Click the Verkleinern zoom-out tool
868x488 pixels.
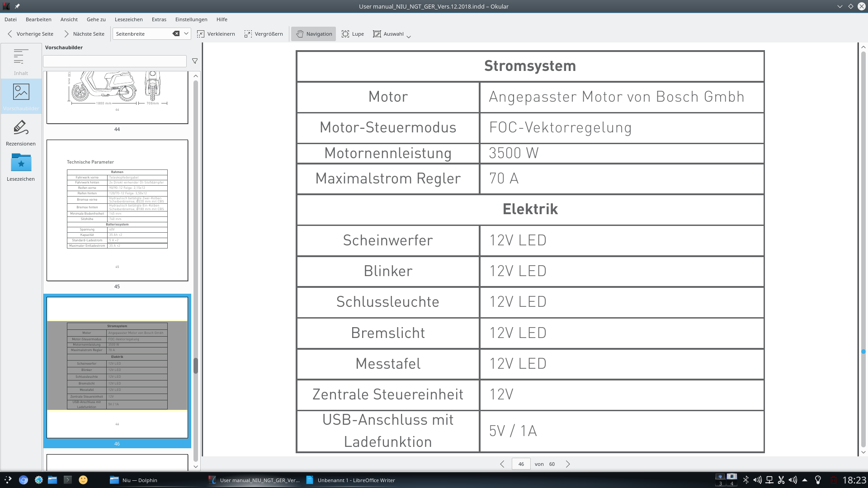(216, 34)
